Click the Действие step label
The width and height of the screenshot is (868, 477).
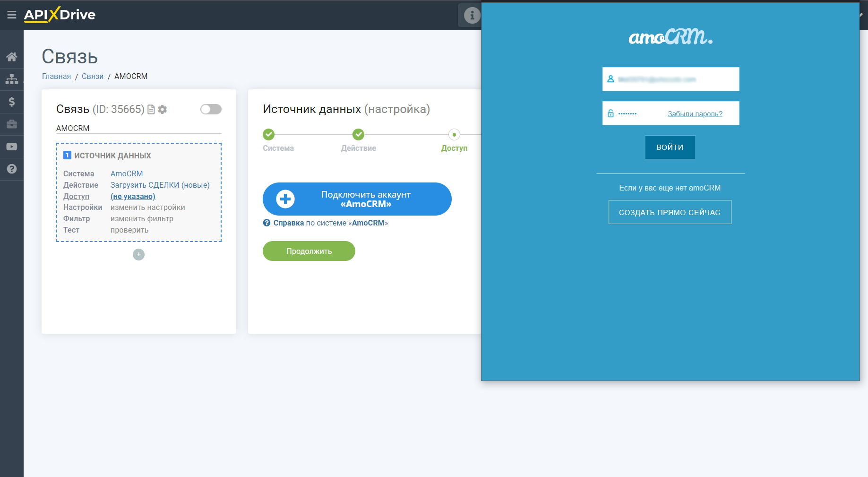(x=359, y=148)
